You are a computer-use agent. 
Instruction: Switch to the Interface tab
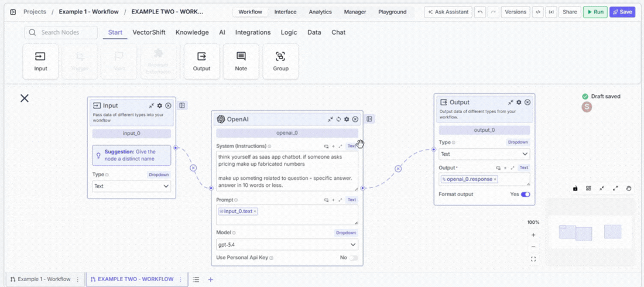click(286, 12)
